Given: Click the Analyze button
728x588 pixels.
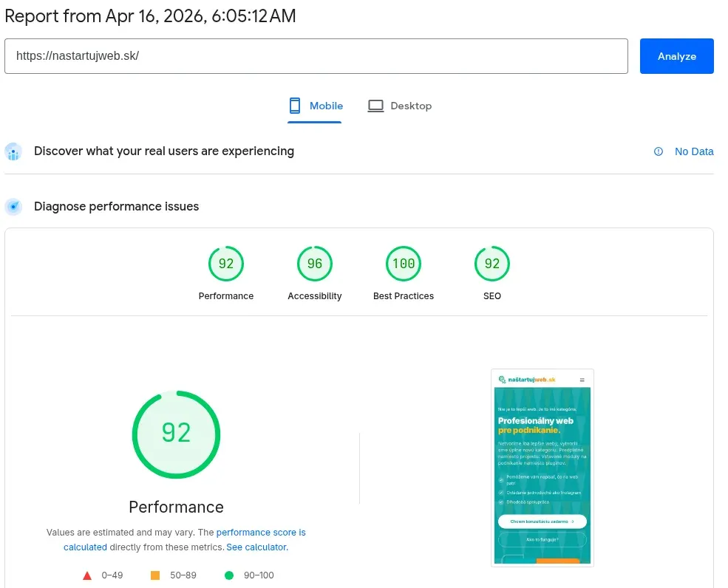Looking at the screenshot, I should tap(676, 56).
